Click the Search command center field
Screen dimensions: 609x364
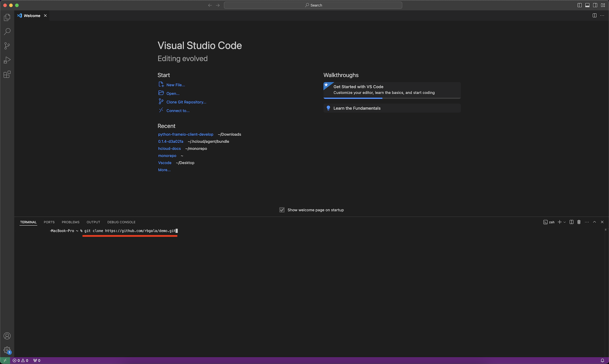[x=313, y=5]
